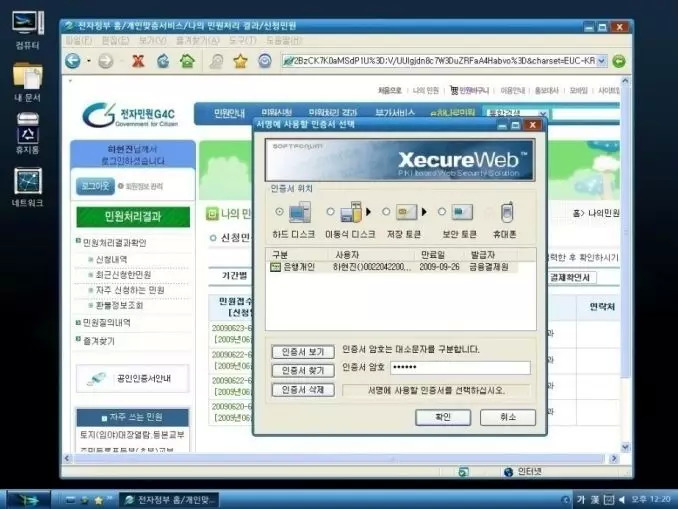
Task: Click the 은행개인 certificate row icon
Action: point(275,267)
